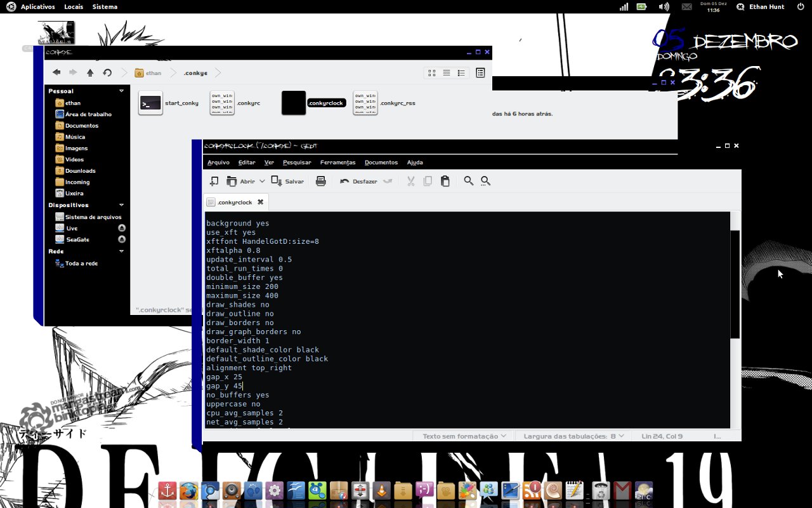This screenshot has height=508, width=812.
Task: Paste with the clipboard icon
Action: click(445, 181)
